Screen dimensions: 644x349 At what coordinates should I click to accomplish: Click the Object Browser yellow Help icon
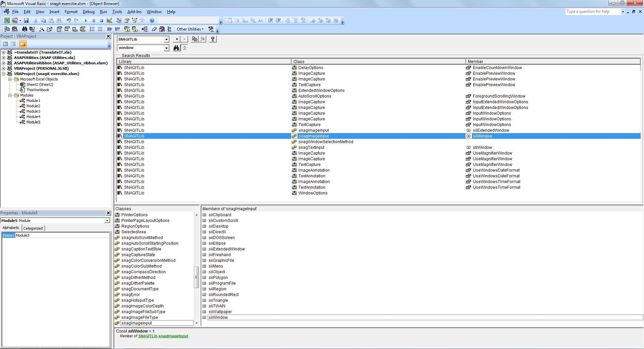click(213, 39)
